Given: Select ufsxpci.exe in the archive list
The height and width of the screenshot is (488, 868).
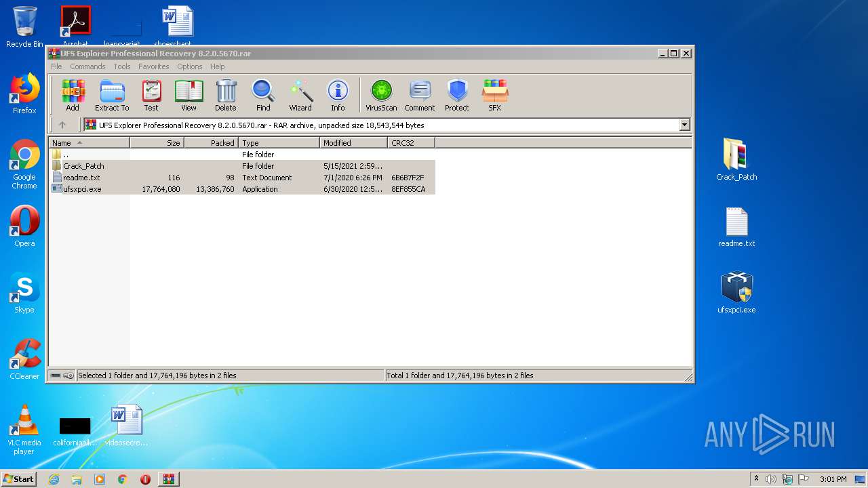Looking at the screenshot, I should [242, 189].
